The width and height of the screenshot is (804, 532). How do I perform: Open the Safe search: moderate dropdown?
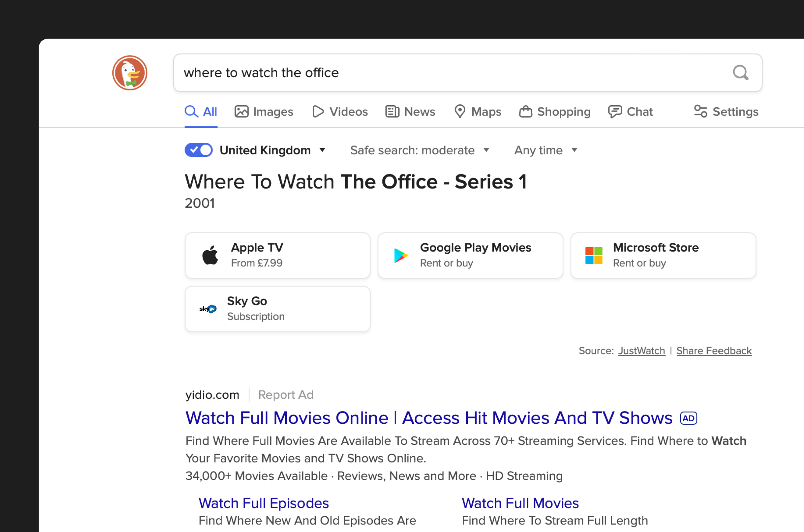pyautogui.click(x=420, y=150)
